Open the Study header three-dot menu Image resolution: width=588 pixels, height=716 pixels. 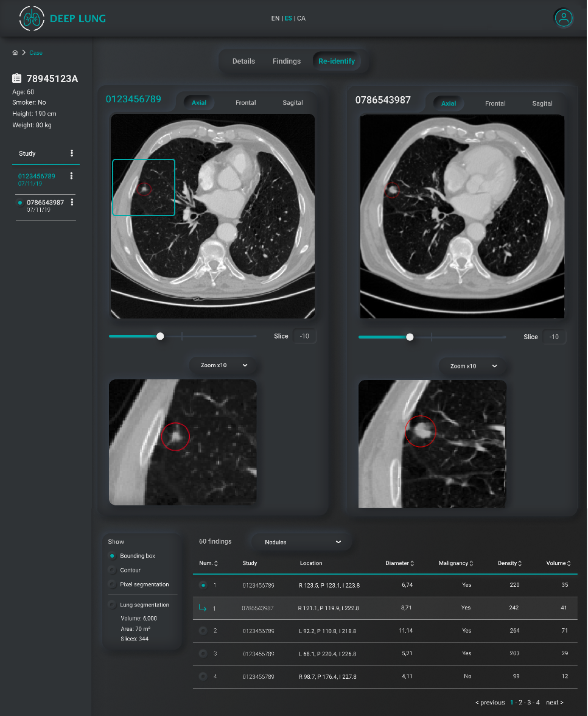click(x=72, y=153)
